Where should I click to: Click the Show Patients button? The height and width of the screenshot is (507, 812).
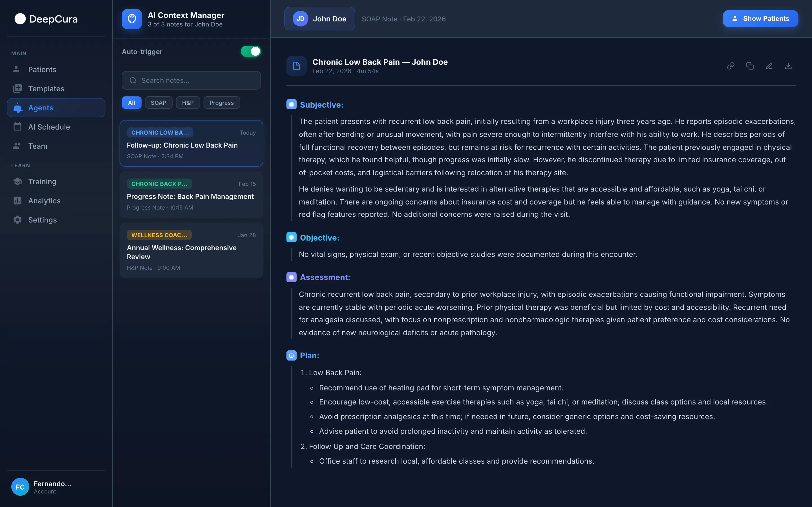[760, 18]
